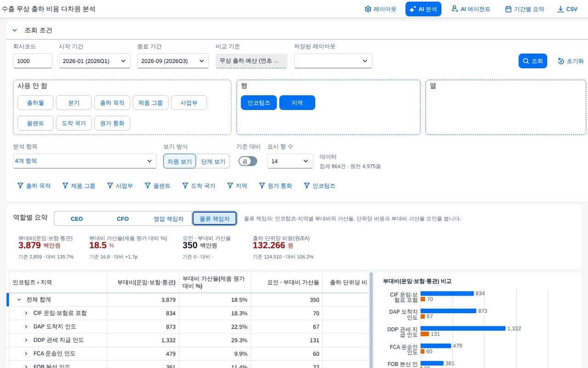Toggle the 기준 대비 switch
Image resolution: width=588 pixels, height=368 pixels.
coord(248,161)
